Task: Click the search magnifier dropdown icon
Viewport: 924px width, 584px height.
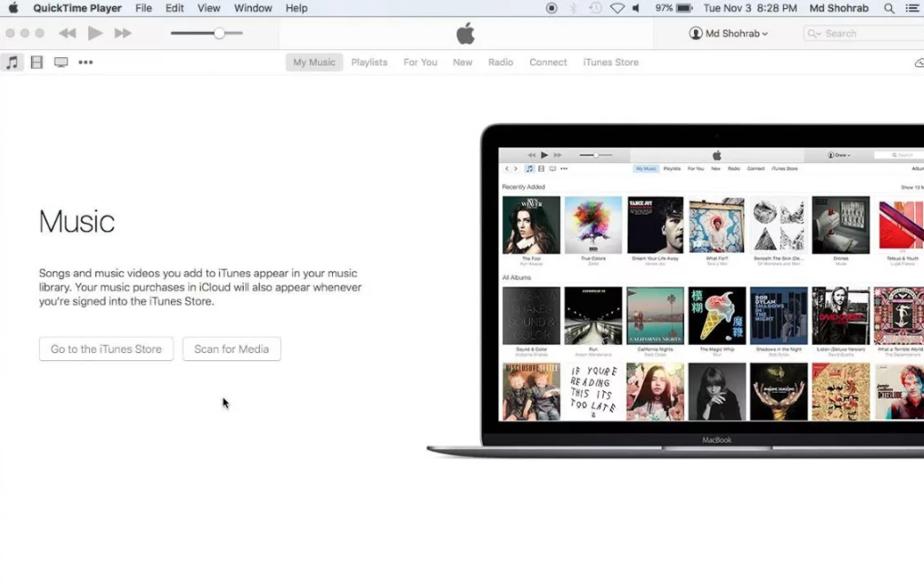Action: pos(814,34)
